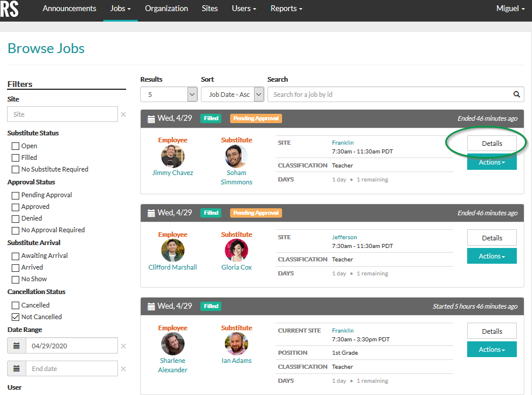The height and width of the screenshot is (395, 532).
Task: Open Franklin link in Sharlene Alexander job
Action: tap(343, 331)
